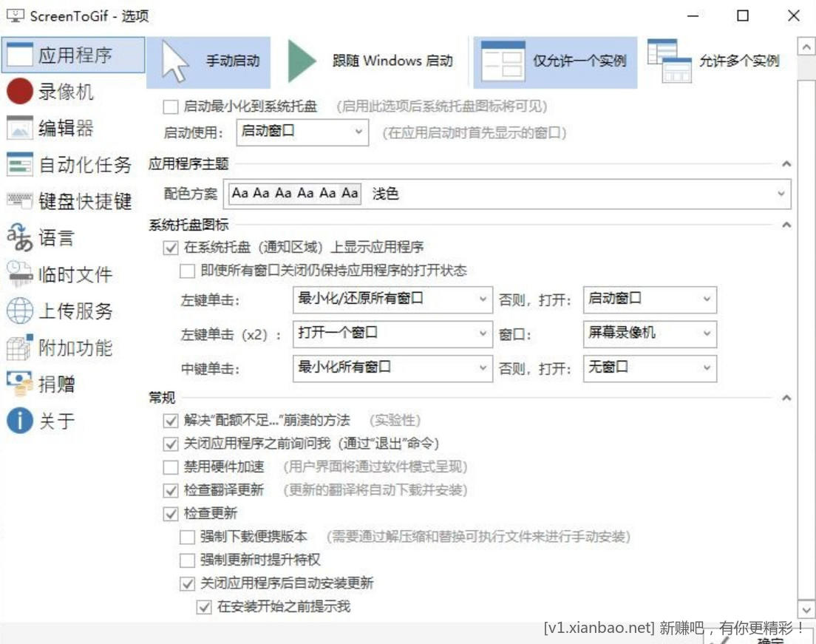816x644 pixels.
Task: Click the 语言 language icon
Action: point(20,237)
